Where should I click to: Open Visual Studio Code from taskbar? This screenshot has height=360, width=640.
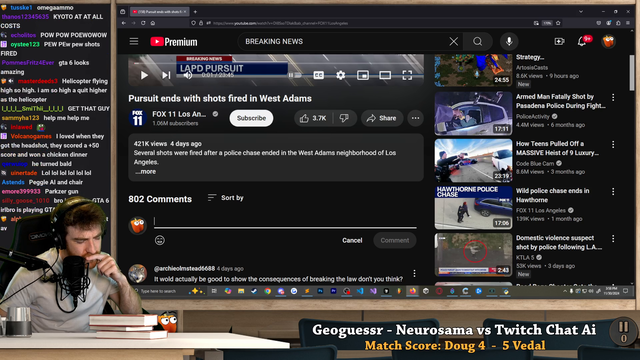coord(360,291)
